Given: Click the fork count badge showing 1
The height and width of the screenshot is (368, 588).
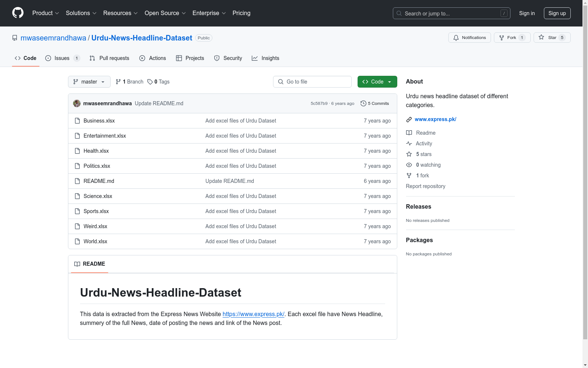Looking at the screenshot, I should click(522, 38).
